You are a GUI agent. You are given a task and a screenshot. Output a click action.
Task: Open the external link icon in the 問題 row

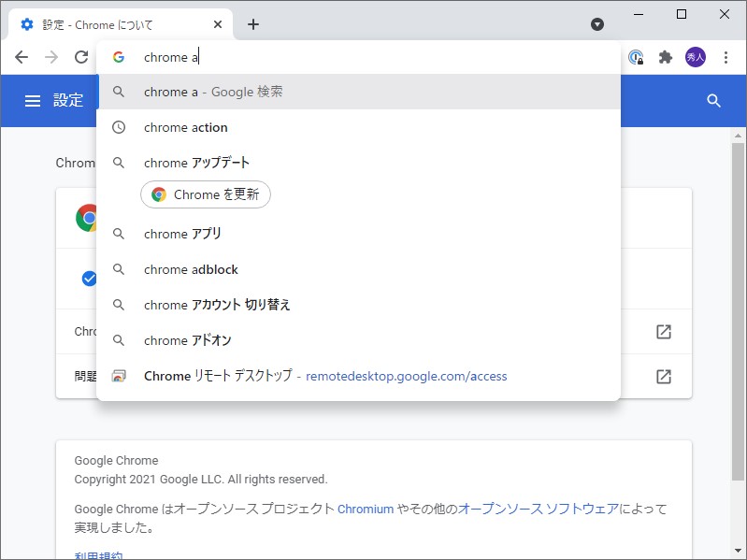pyautogui.click(x=664, y=377)
